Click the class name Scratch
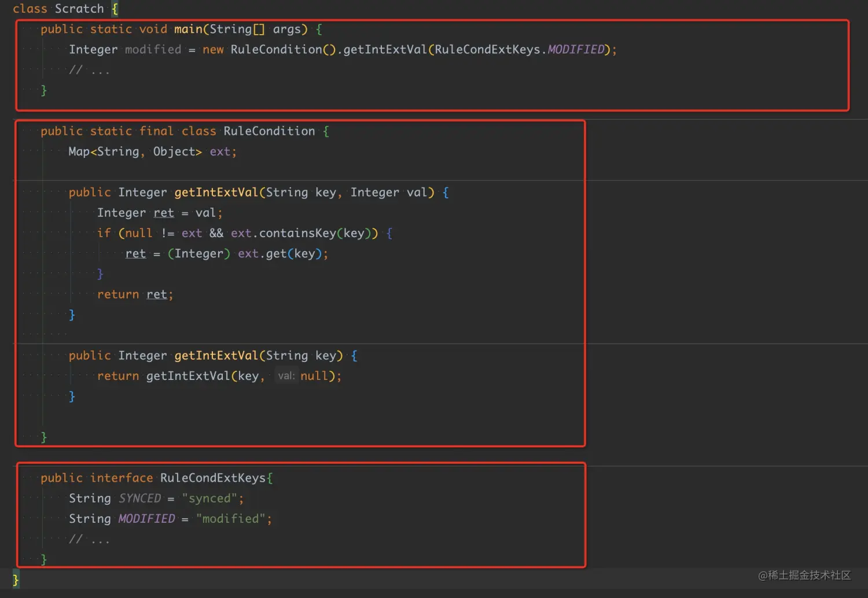 coord(79,9)
